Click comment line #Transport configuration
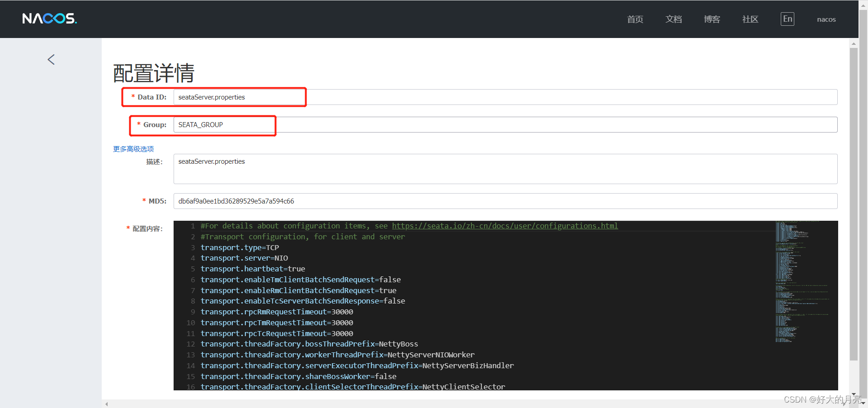 coord(303,237)
